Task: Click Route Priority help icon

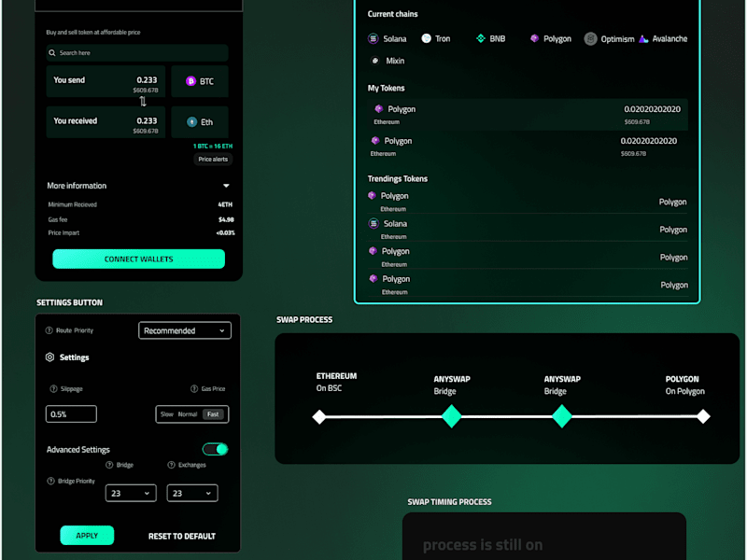Action: coord(49,330)
